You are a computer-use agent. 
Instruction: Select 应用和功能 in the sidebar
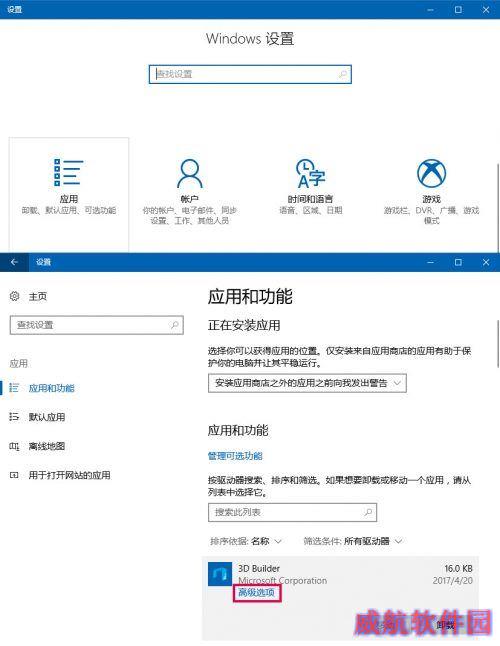click(x=51, y=388)
